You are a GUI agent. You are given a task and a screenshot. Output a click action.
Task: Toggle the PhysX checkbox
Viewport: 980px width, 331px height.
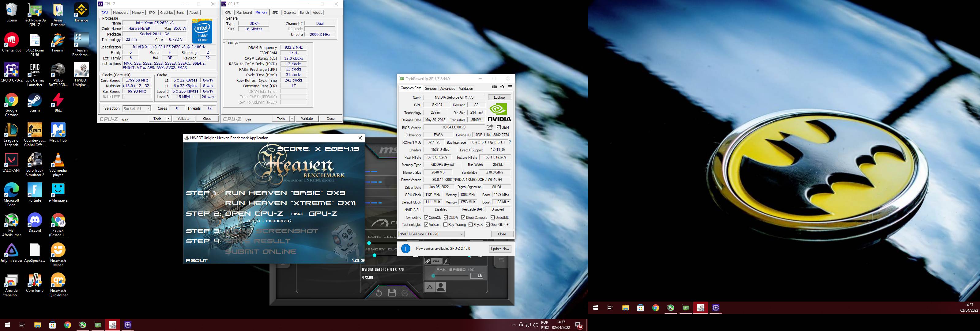(x=471, y=225)
